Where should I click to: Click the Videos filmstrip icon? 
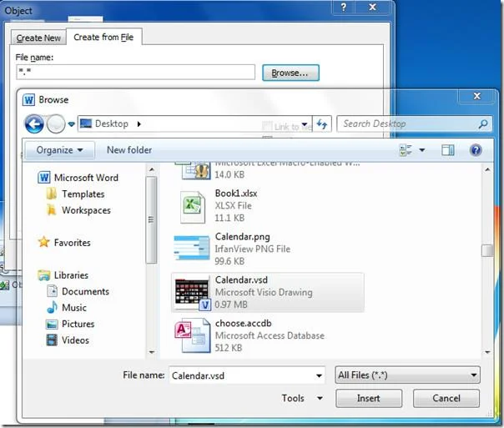coord(52,340)
